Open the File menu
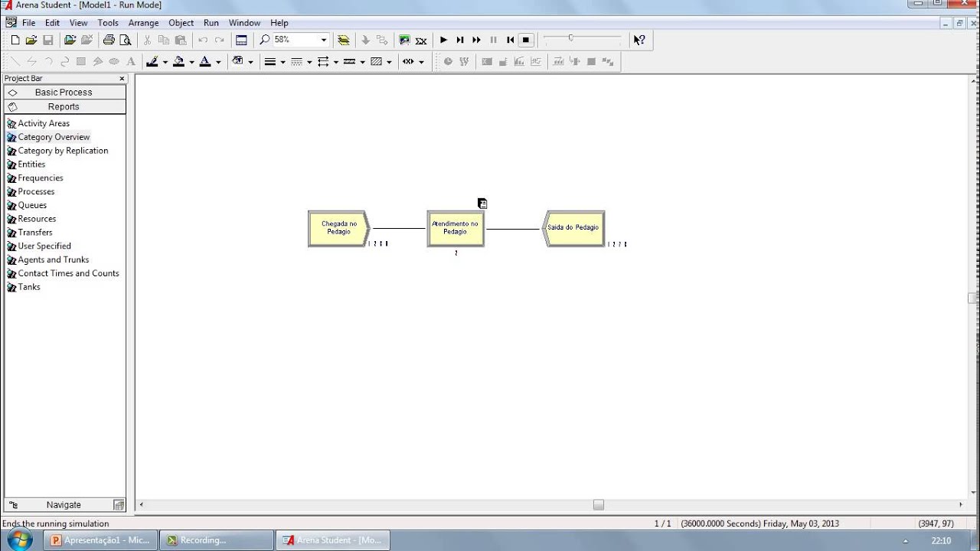Image resolution: width=980 pixels, height=551 pixels. click(x=28, y=23)
